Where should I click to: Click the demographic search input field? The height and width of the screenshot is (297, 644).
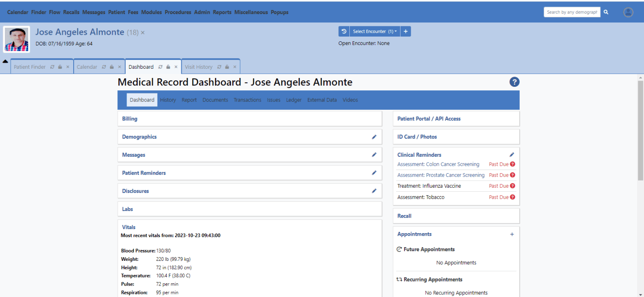[572, 12]
